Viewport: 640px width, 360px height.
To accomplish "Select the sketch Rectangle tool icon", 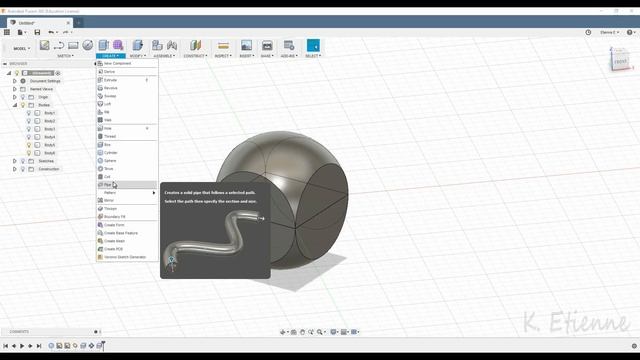I will [x=73, y=45].
